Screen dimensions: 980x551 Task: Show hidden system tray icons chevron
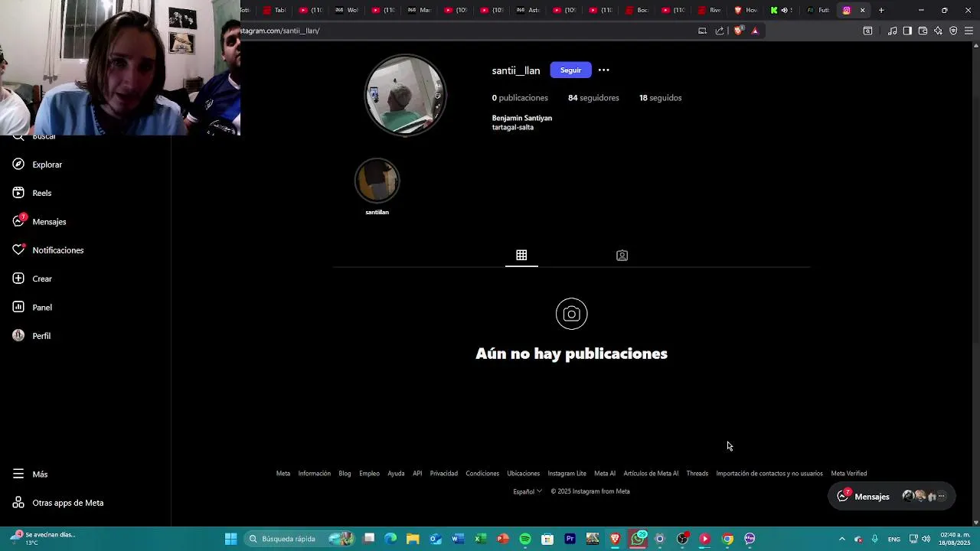842,539
